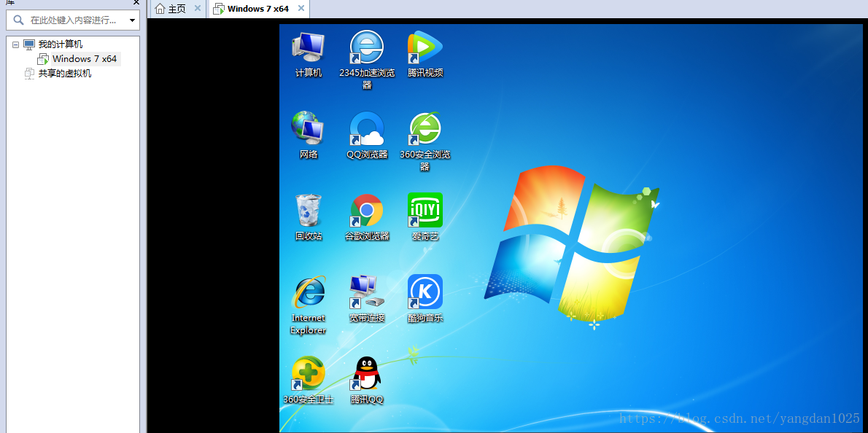This screenshot has width=868, height=433.
Task: Launch 谷歌浏览器 Chrome shortcut
Action: (367, 216)
